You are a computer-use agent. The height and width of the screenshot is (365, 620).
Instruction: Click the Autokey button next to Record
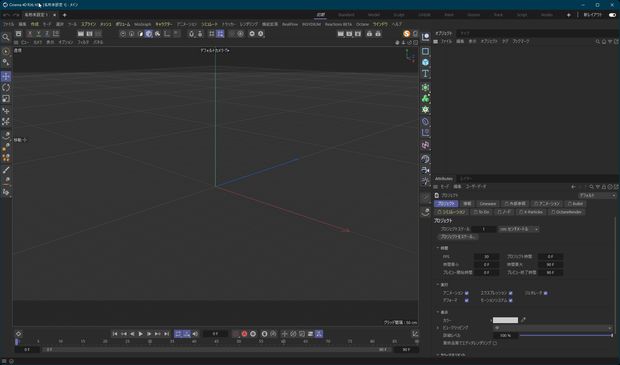tap(253, 334)
